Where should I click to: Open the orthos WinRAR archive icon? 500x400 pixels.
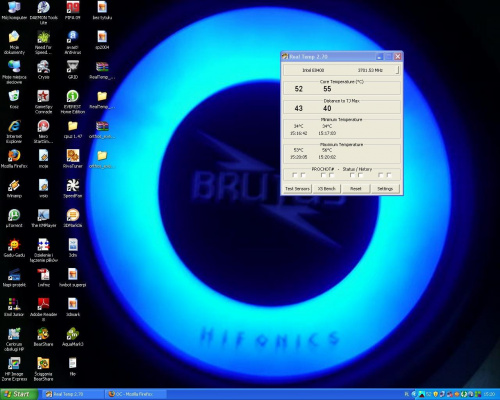point(102,129)
